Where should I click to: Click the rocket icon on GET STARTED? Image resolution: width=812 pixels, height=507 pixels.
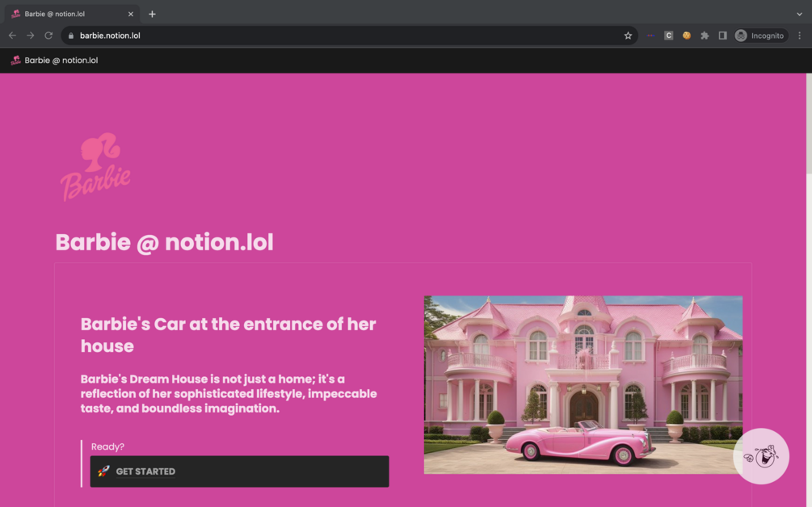[x=103, y=471]
